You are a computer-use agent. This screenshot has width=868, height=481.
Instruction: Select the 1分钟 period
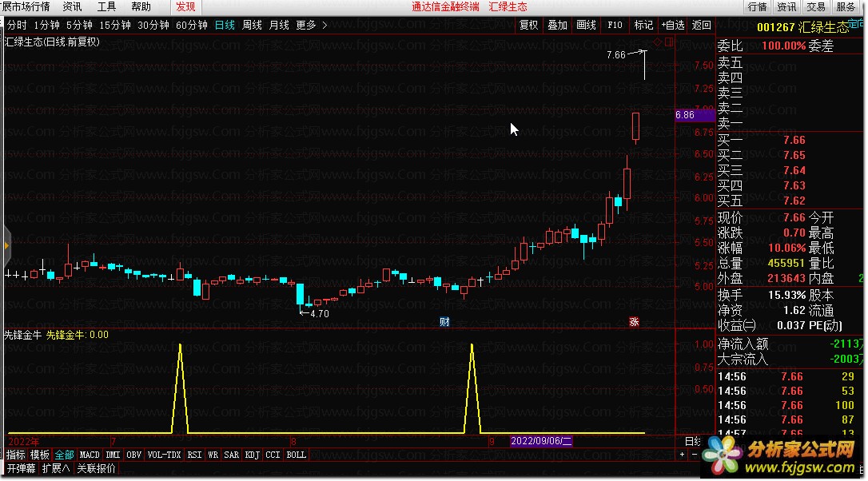46,25
